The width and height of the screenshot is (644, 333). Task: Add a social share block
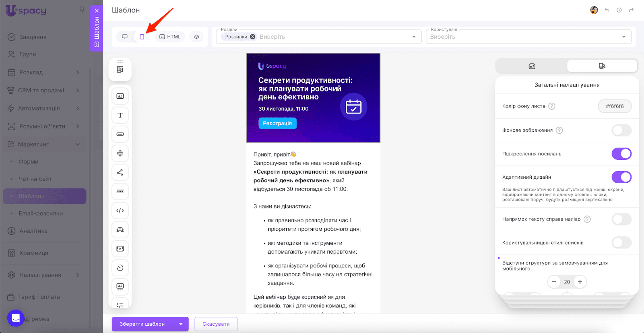tap(120, 172)
